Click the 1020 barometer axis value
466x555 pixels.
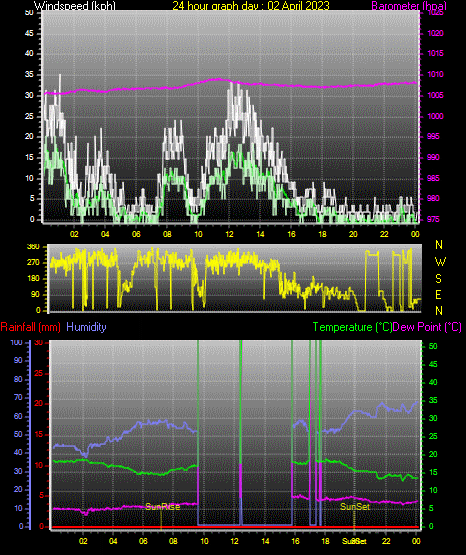point(436,33)
